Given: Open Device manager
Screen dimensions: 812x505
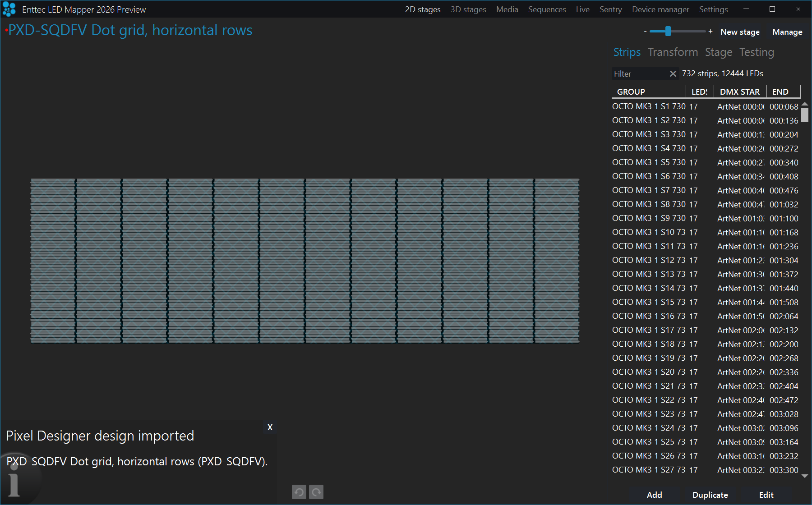Looking at the screenshot, I should [x=660, y=9].
